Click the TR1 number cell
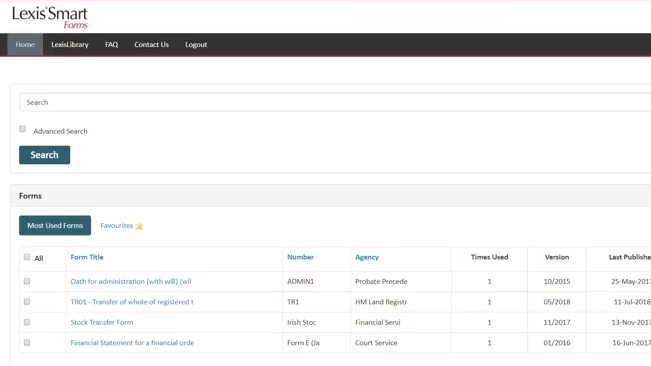The height and width of the screenshot is (366, 651). point(293,302)
